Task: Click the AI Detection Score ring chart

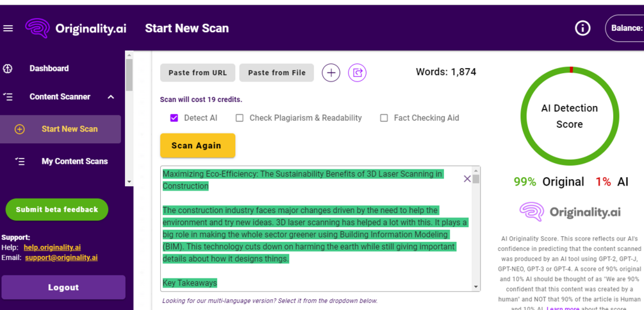Action: coord(569,116)
